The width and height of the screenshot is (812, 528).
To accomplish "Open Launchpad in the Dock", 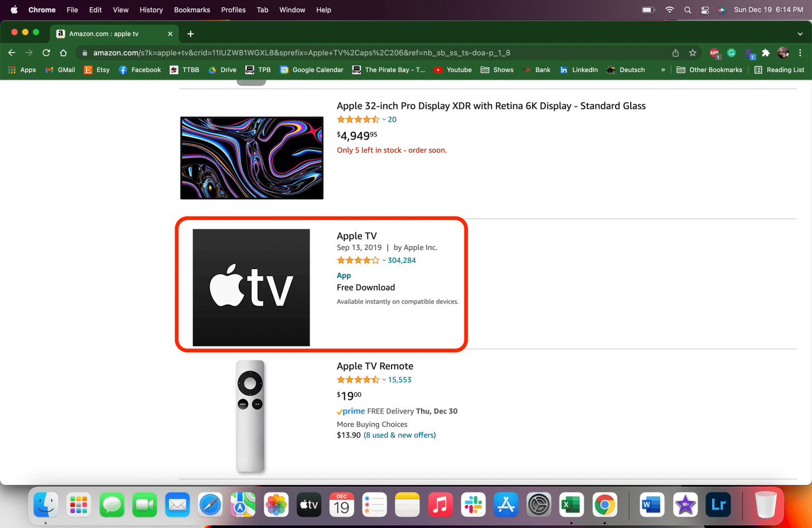I will pos(79,505).
